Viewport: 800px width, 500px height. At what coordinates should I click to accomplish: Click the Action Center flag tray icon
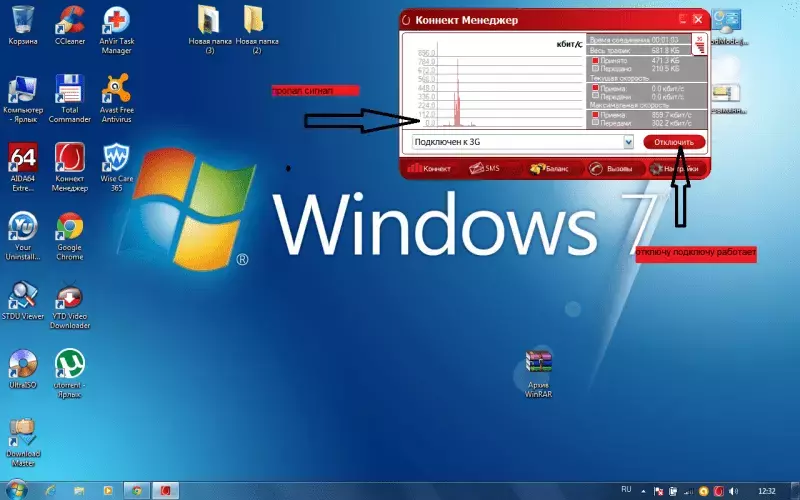(659, 491)
